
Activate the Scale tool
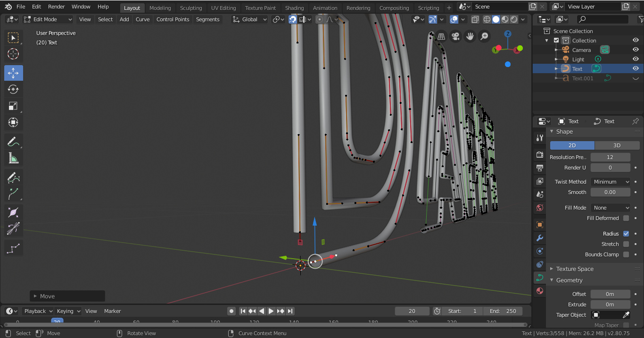pyautogui.click(x=13, y=106)
